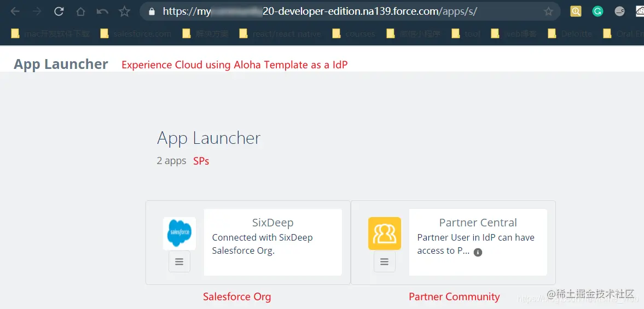644x309 pixels.
Task: Open the hamburger menu under Partner Central icon
Action: coord(385,261)
